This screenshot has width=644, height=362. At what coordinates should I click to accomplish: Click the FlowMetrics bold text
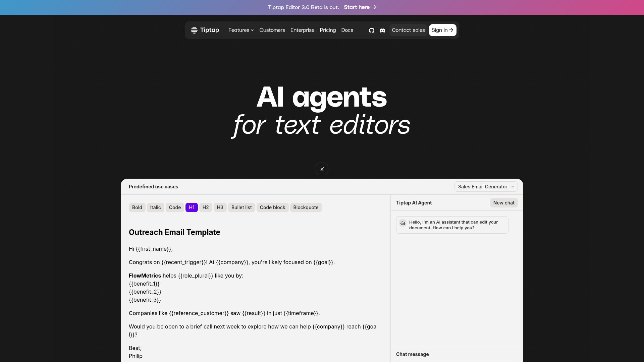[145, 276]
